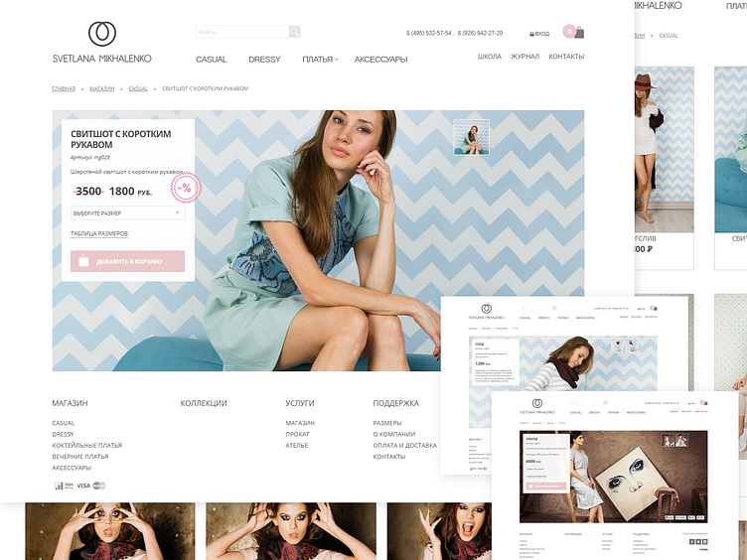Open the О КОМПАНИИ support link
The width and height of the screenshot is (747, 560).
pyautogui.click(x=394, y=434)
